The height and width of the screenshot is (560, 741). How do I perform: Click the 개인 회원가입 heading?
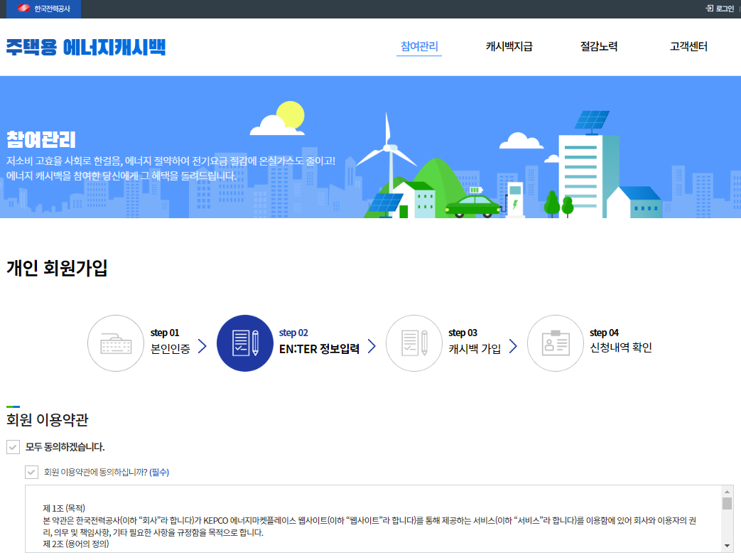click(x=57, y=268)
